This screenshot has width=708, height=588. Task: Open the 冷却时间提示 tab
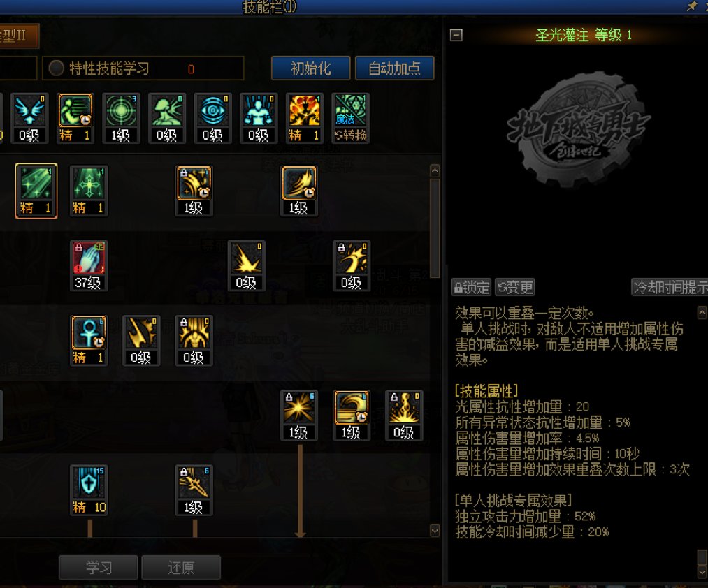[x=669, y=287]
